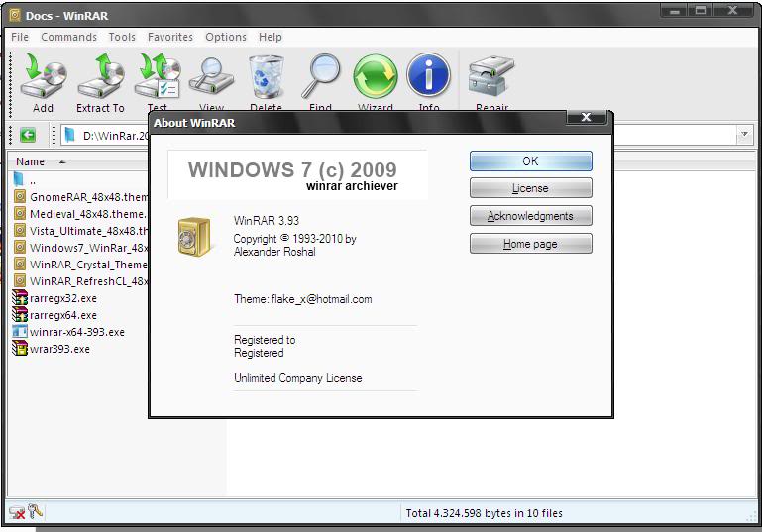Click the key icon in status bar

coord(35,511)
